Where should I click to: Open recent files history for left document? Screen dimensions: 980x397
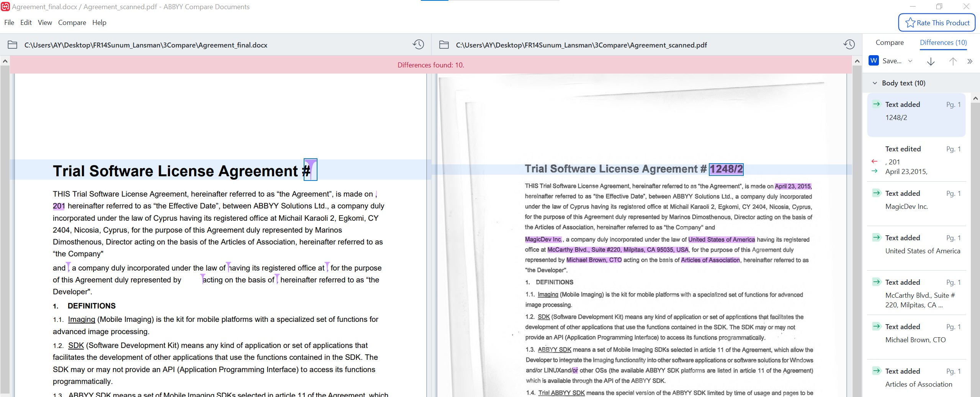pos(418,44)
